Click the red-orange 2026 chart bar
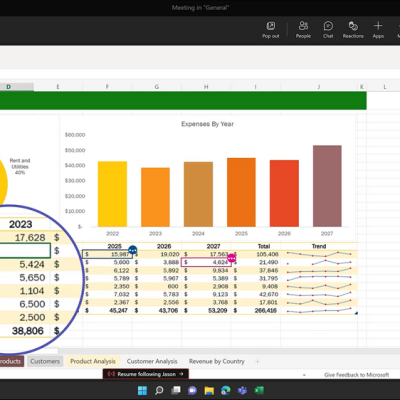This screenshot has height=400, width=400. (284, 193)
